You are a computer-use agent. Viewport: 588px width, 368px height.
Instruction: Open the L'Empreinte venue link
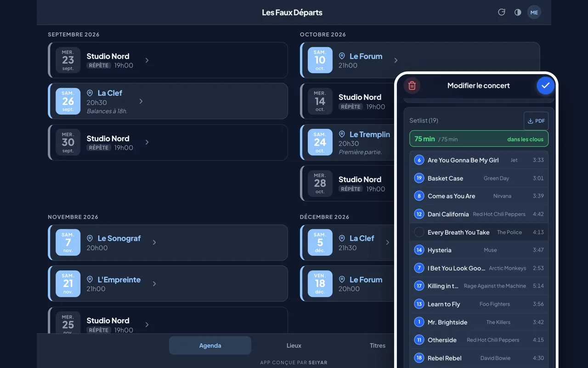[119, 280]
